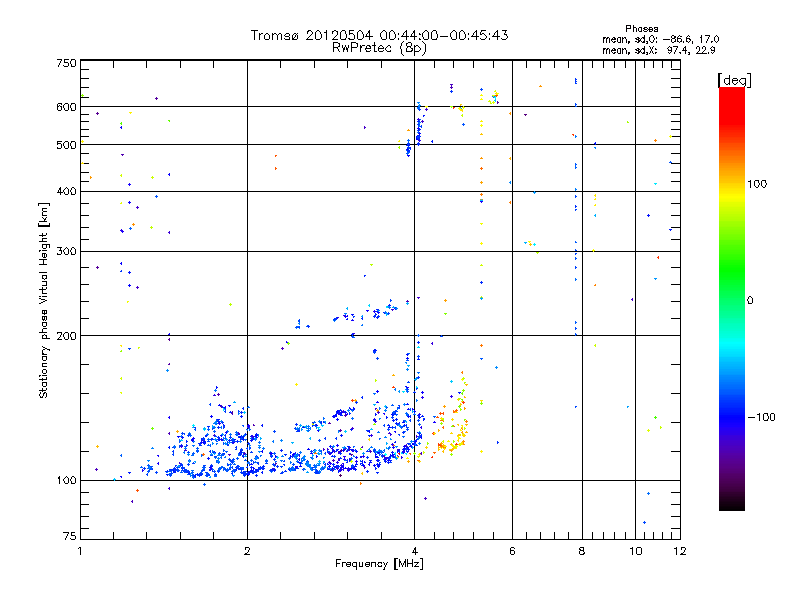Click the x-axis tick label '6'
Screen dimensions: 800x600
(512, 551)
